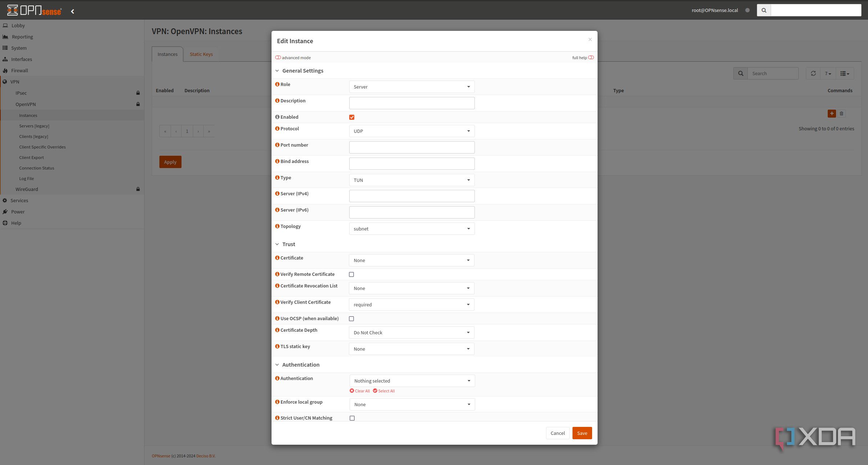Click the add instance plus icon
The height and width of the screenshot is (465, 868).
[x=832, y=114]
